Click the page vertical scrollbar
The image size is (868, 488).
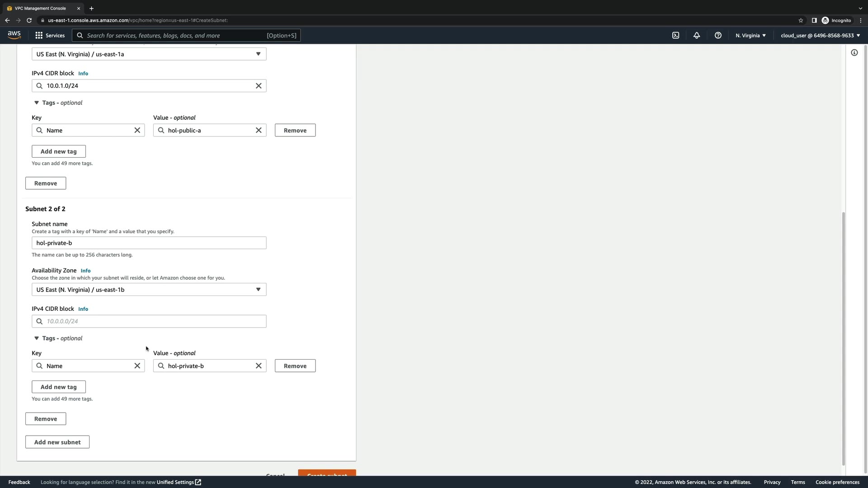(843, 339)
